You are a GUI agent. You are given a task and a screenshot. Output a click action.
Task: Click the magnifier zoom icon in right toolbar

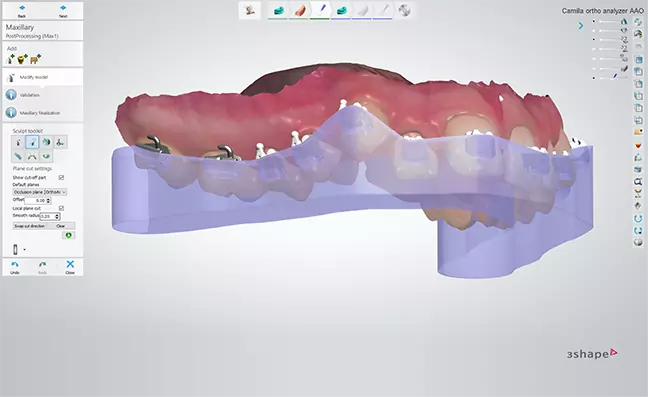pos(638,181)
